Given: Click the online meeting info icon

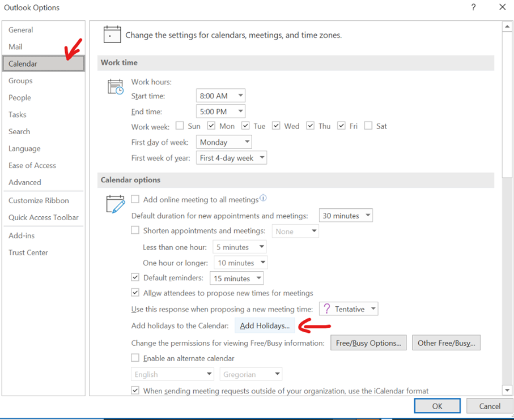Looking at the screenshot, I should tap(263, 199).
